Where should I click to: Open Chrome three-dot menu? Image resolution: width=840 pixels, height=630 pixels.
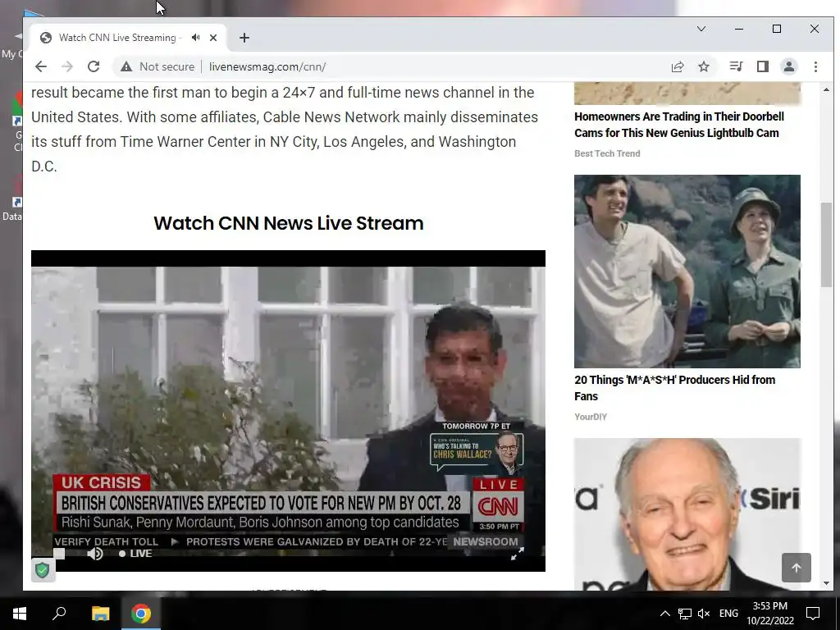816,66
